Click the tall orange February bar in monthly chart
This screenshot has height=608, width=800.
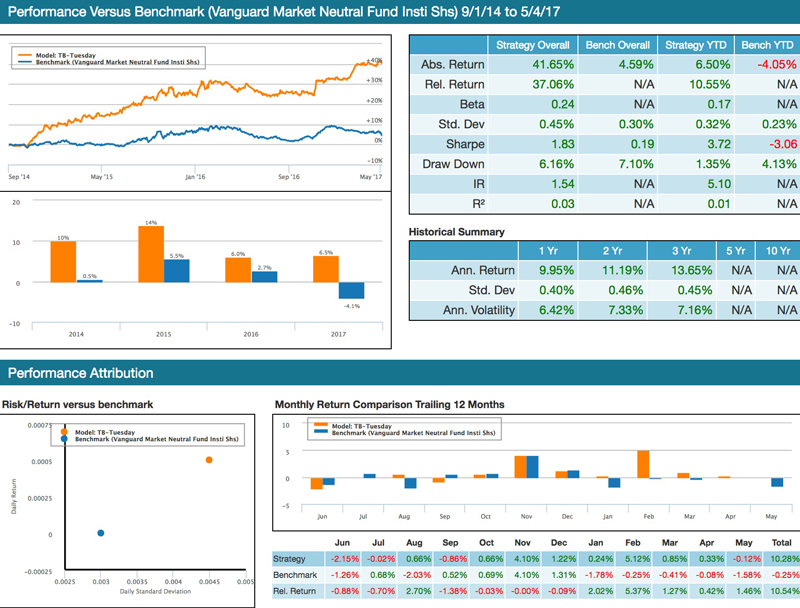click(x=643, y=464)
